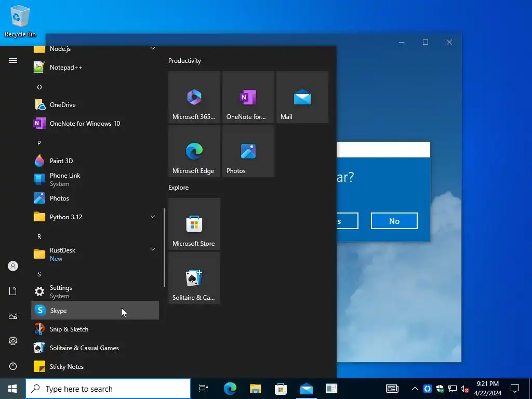This screenshot has width=532, height=399.
Task: Click No in the Mail dialog
Action: click(394, 221)
